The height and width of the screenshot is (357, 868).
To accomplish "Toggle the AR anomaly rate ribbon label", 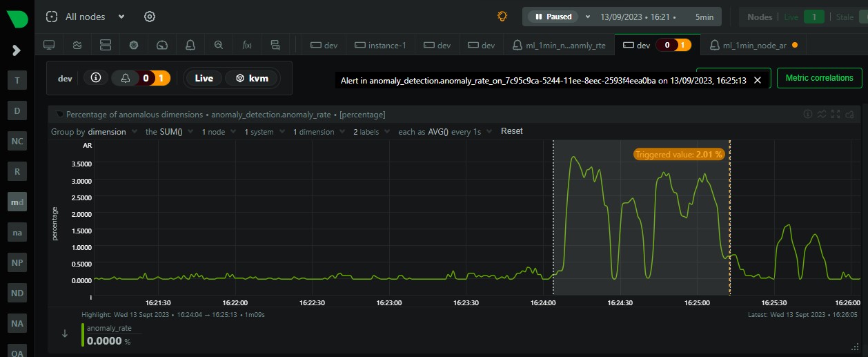I will click(x=87, y=146).
